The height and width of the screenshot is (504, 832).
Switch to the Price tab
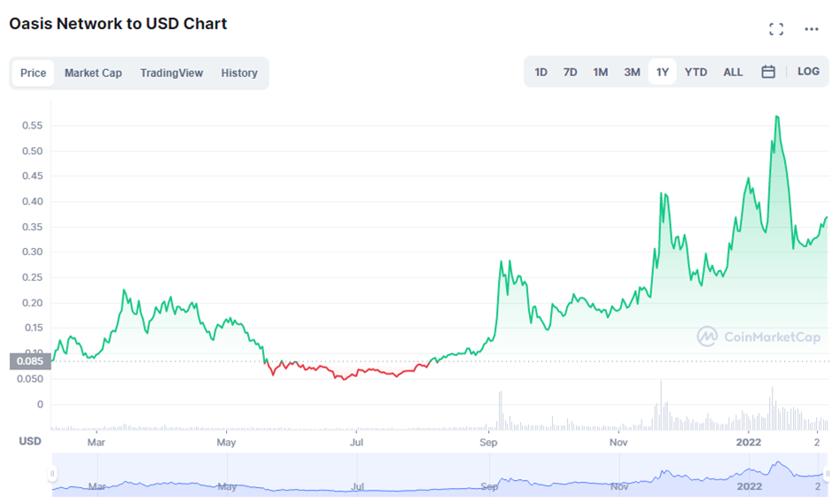(33, 73)
